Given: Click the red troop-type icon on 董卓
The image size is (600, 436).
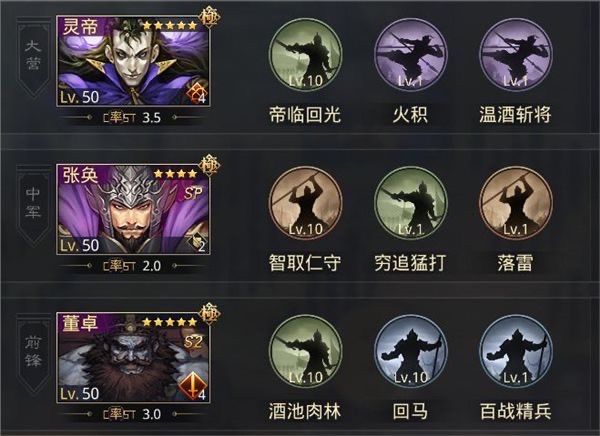Looking at the screenshot, I should pos(192,385).
